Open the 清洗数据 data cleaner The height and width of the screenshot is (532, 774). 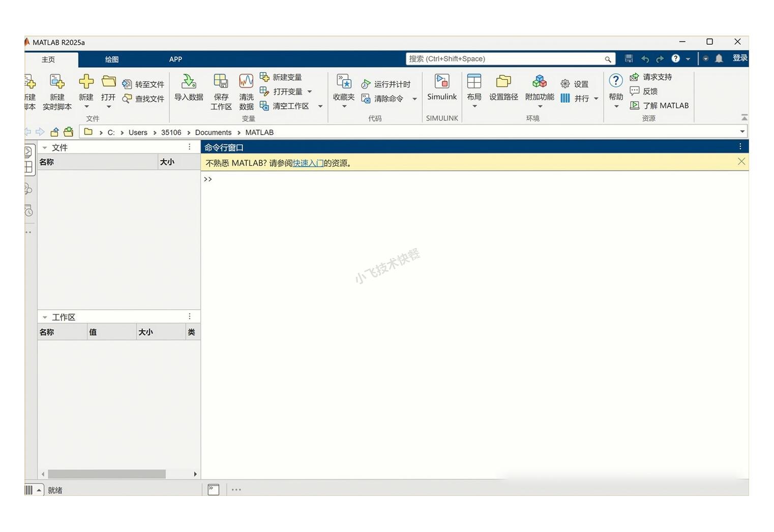point(246,91)
